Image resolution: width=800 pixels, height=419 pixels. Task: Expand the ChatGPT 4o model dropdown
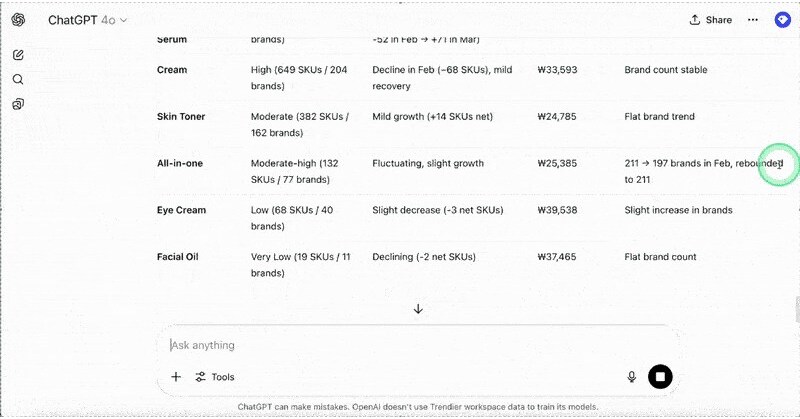coord(87,20)
